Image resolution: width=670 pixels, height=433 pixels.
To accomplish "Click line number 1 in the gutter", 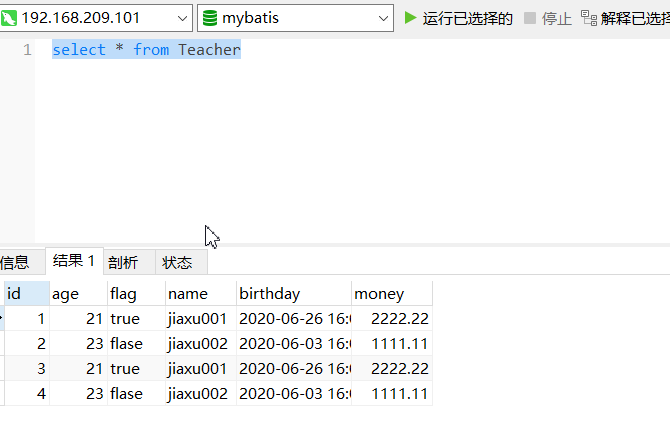I will tap(27, 50).
